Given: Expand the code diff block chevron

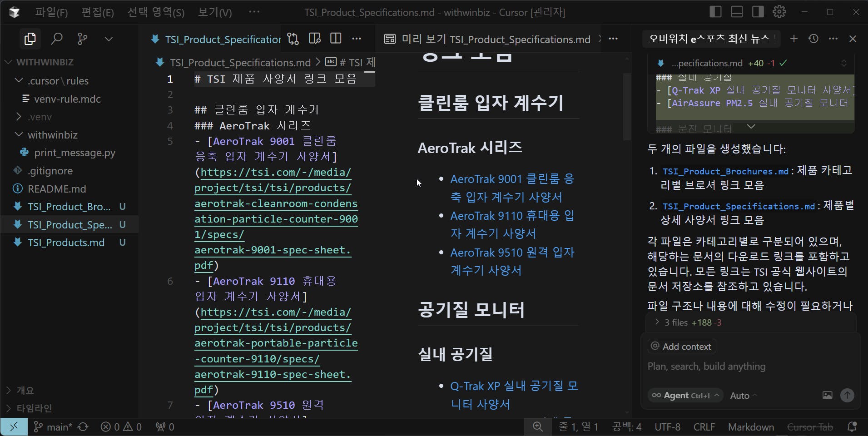Looking at the screenshot, I should point(751,127).
